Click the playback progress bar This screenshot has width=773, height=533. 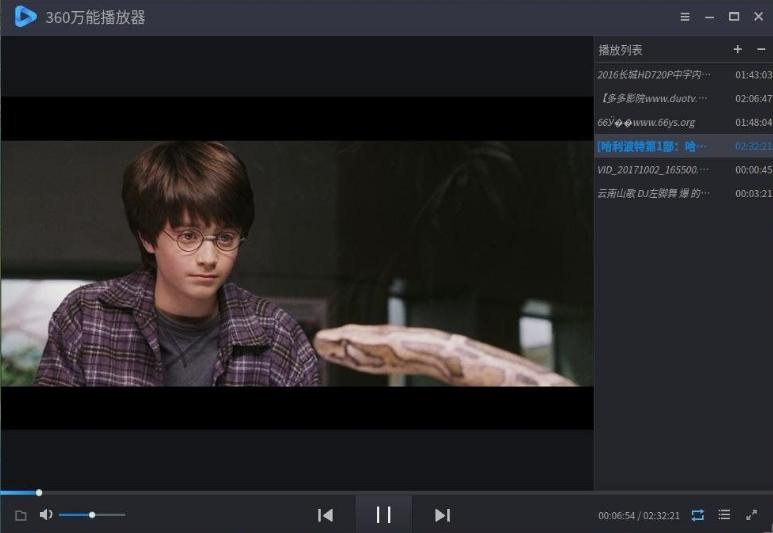point(386,492)
